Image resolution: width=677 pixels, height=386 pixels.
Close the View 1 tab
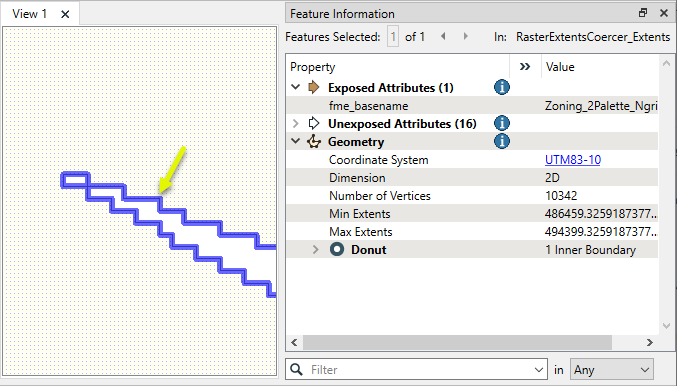tap(65, 14)
